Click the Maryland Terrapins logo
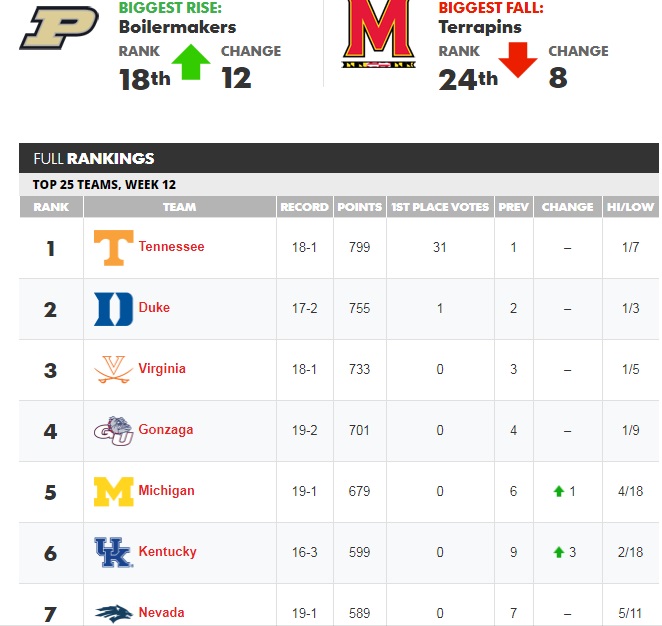 click(x=379, y=34)
